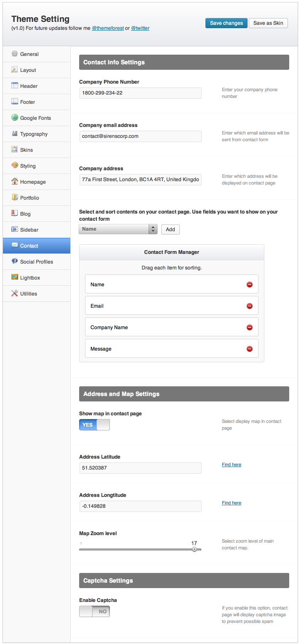Open the contact field Name dropdown
The width and height of the screenshot is (301, 644).
118,229
